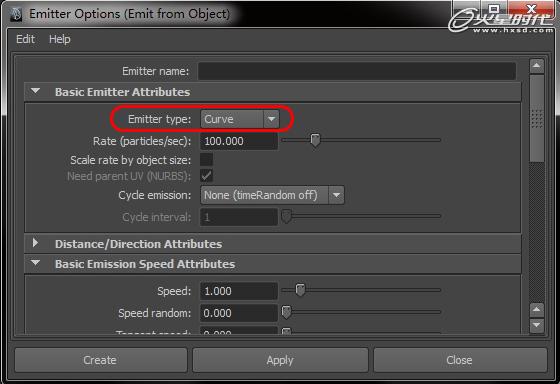Image resolution: width=560 pixels, height=384 pixels.
Task: Collapse the Basic Emitter Attributes section
Action: [x=35, y=91]
